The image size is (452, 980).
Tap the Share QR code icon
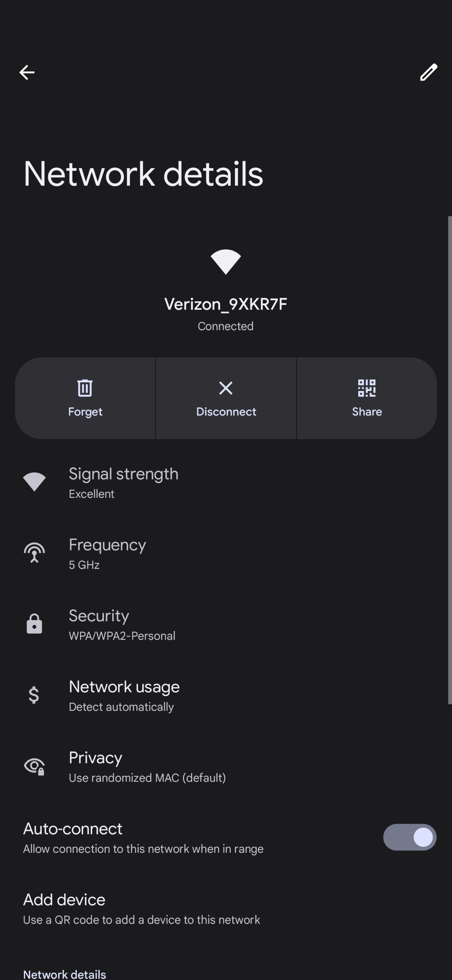pos(367,388)
